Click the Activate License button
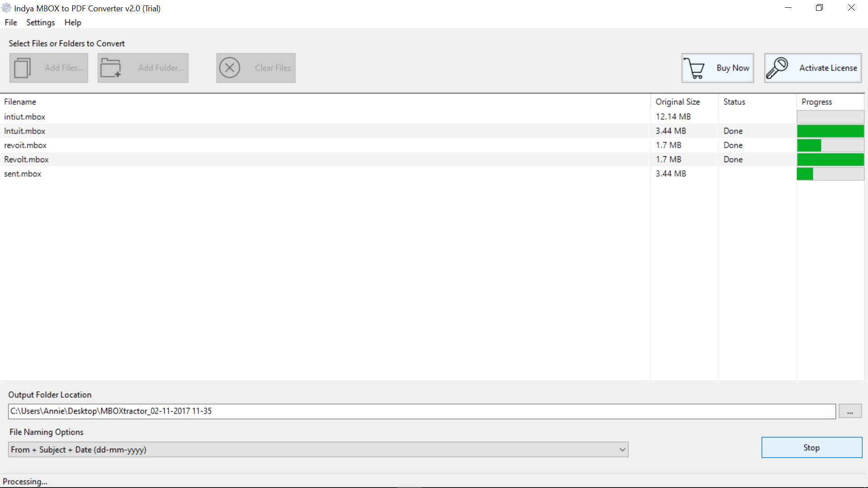The height and width of the screenshot is (488, 868). pyautogui.click(x=812, y=67)
